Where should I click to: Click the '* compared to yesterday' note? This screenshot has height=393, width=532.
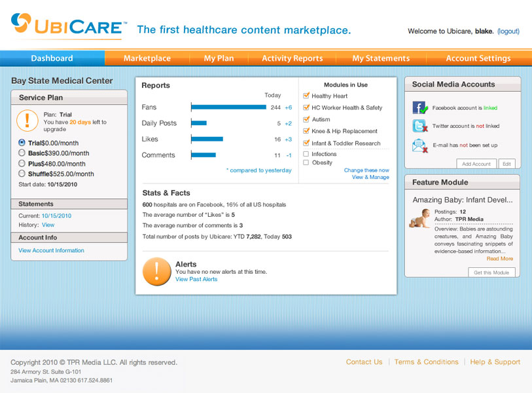(x=259, y=170)
